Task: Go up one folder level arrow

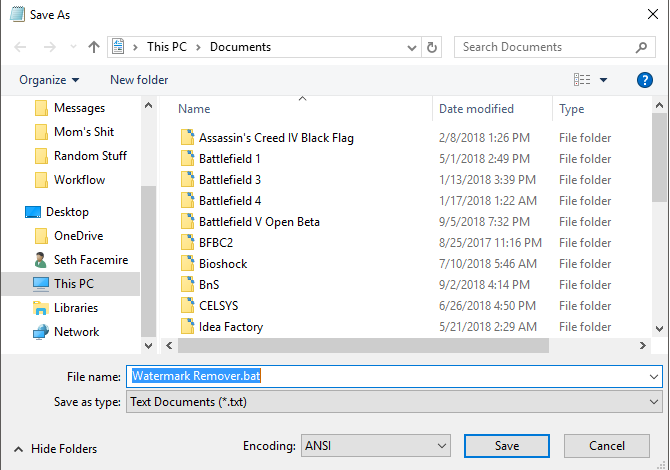Action: click(94, 47)
